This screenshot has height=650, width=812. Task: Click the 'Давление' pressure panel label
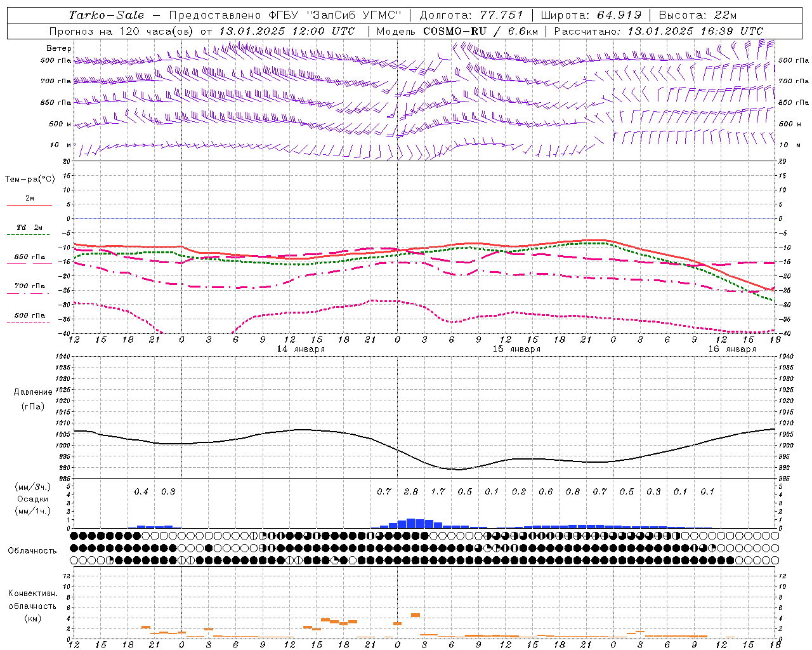click(x=33, y=392)
